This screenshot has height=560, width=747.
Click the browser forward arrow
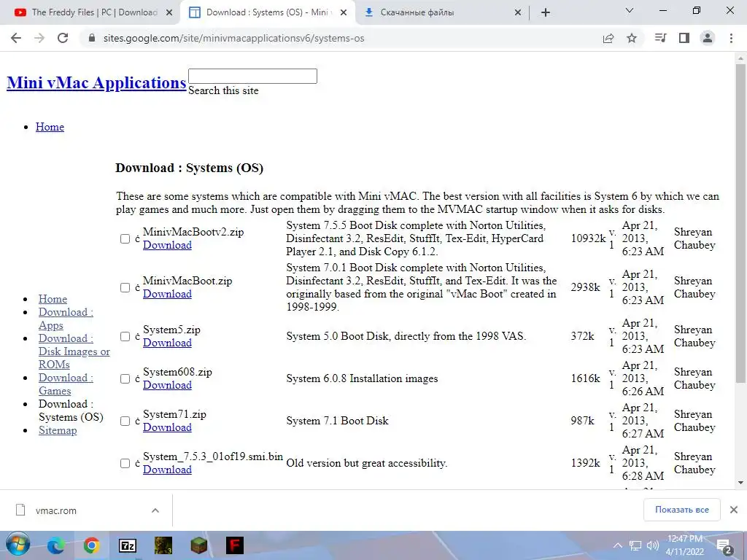[x=39, y=38]
